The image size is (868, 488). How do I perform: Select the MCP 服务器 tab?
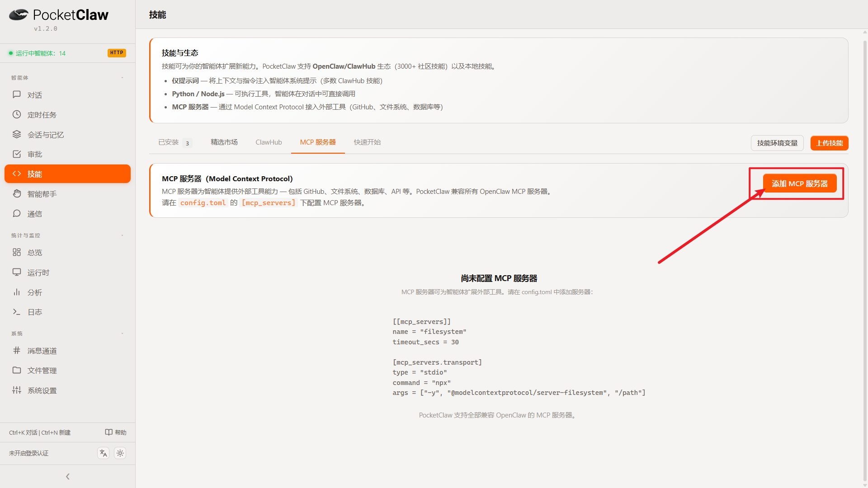tap(318, 142)
